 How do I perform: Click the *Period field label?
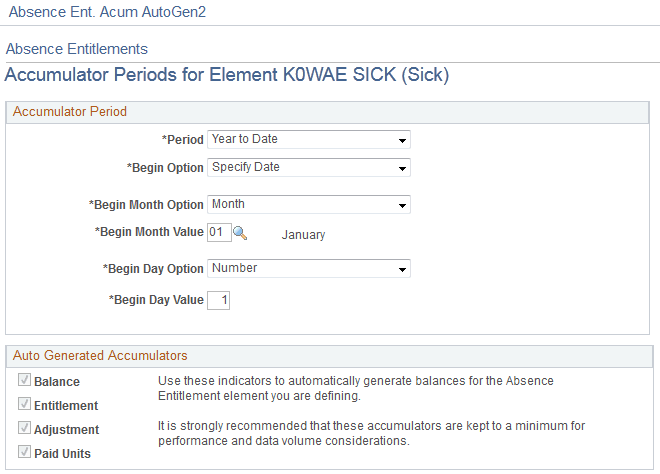click(182, 140)
